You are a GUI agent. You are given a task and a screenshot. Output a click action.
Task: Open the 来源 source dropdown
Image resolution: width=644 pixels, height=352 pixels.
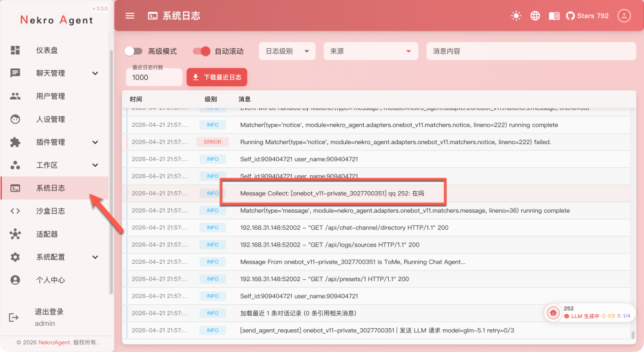click(370, 51)
